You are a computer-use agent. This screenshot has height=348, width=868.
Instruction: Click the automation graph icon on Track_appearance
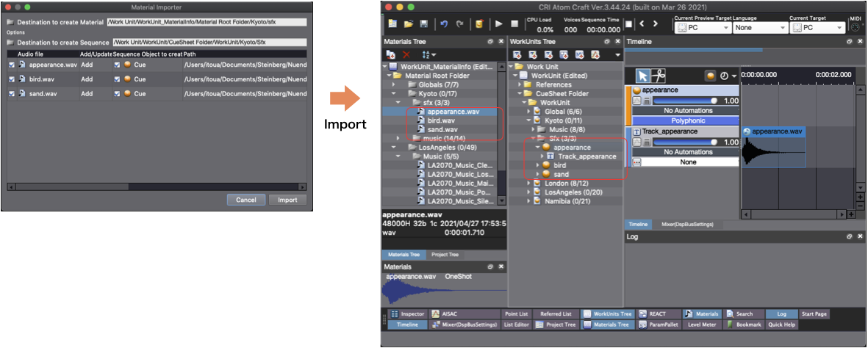[x=636, y=142]
